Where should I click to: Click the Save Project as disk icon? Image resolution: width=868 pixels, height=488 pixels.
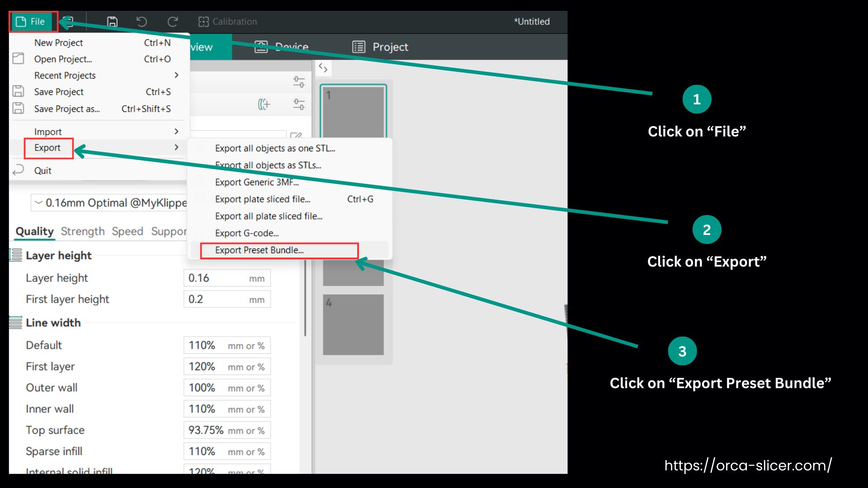[x=18, y=108]
